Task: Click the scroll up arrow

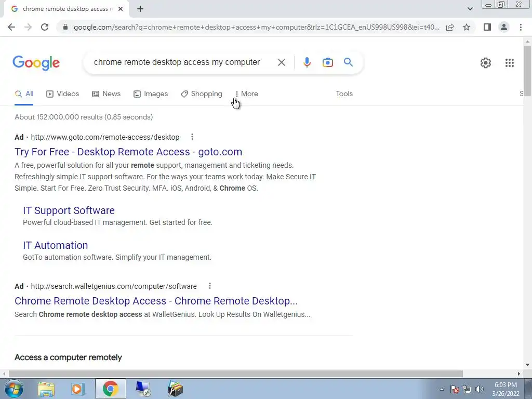Action: (x=527, y=42)
